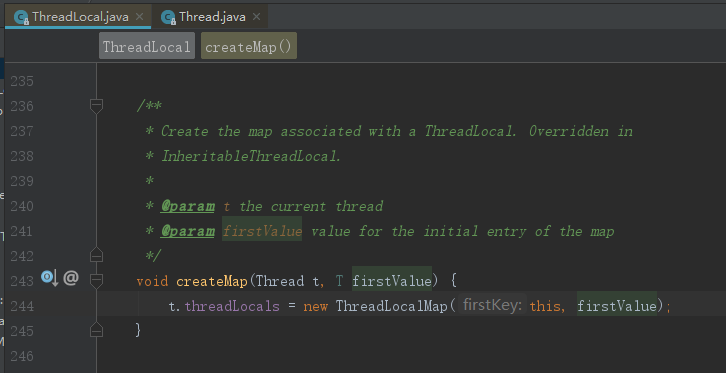This screenshot has height=373, width=726.
Task: Click the new keyword on line 244
Action: (x=315, y=306)
